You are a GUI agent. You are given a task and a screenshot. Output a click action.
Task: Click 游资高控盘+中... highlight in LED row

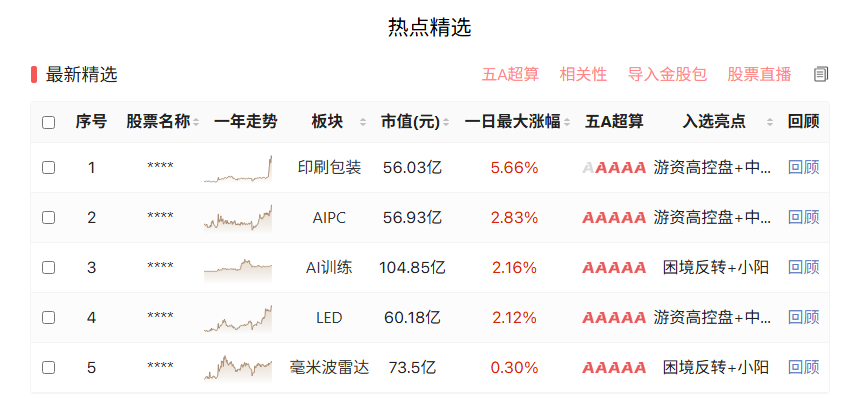[712, 317]
